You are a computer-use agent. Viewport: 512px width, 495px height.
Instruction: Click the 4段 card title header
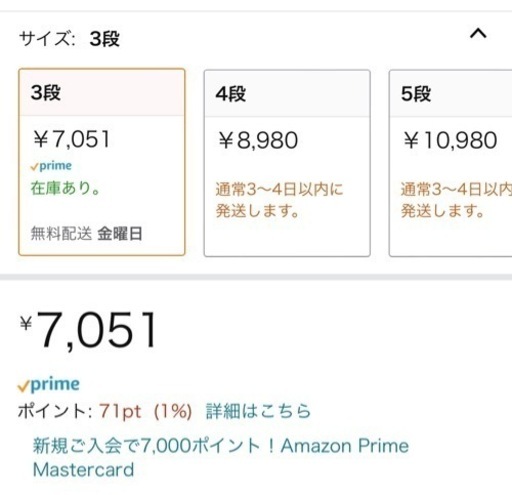[x=287, y=94]
